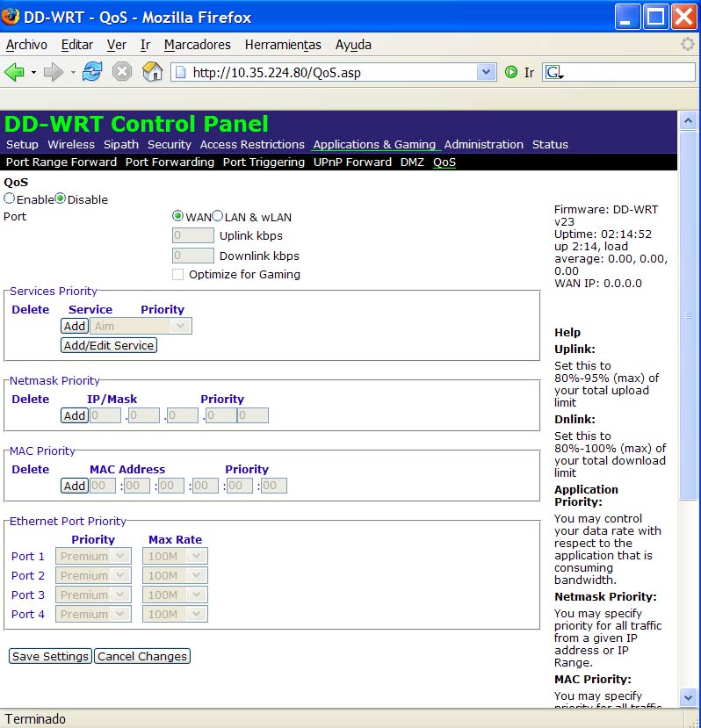Select the LAN & wLAN port radio button

click(x=218, y=216)
